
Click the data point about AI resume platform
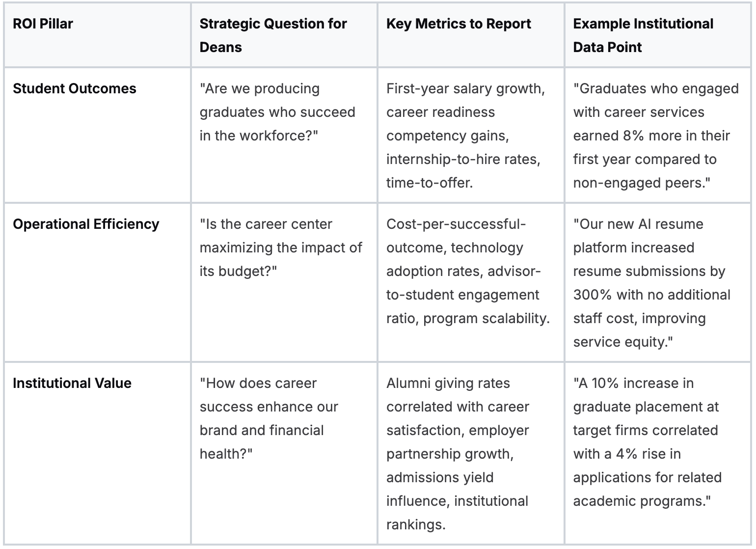[x=651, y=283]
